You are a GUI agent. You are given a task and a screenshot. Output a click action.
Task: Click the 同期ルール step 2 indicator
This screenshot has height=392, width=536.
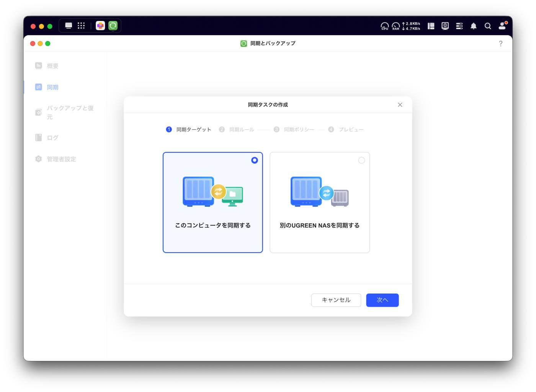coord(237,130)
